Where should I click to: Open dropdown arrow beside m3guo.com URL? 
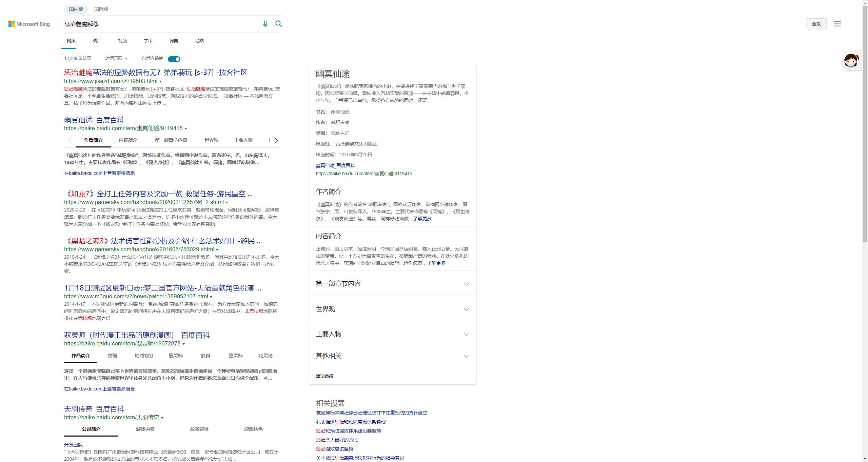point(211,297)
